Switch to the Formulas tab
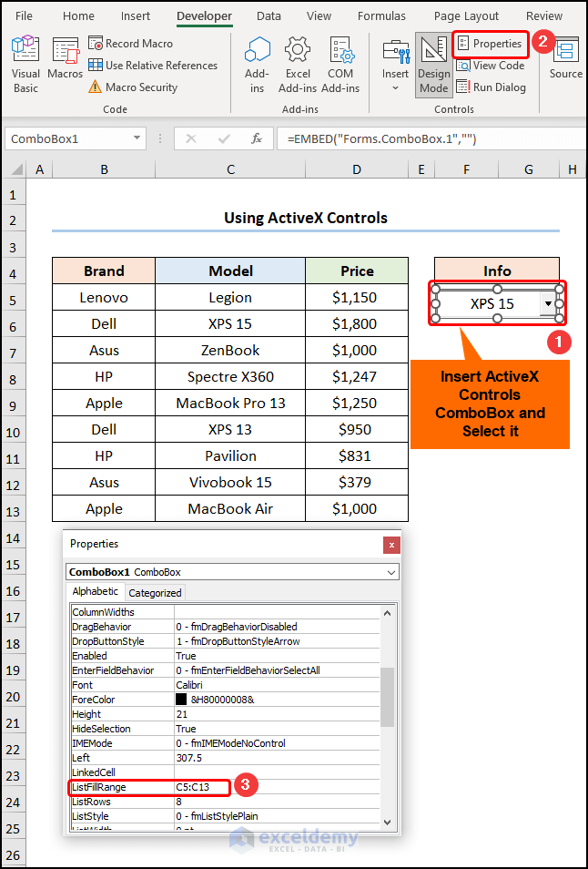The height and width of the screenshot is (869, 588). click(x=381, y=16)
